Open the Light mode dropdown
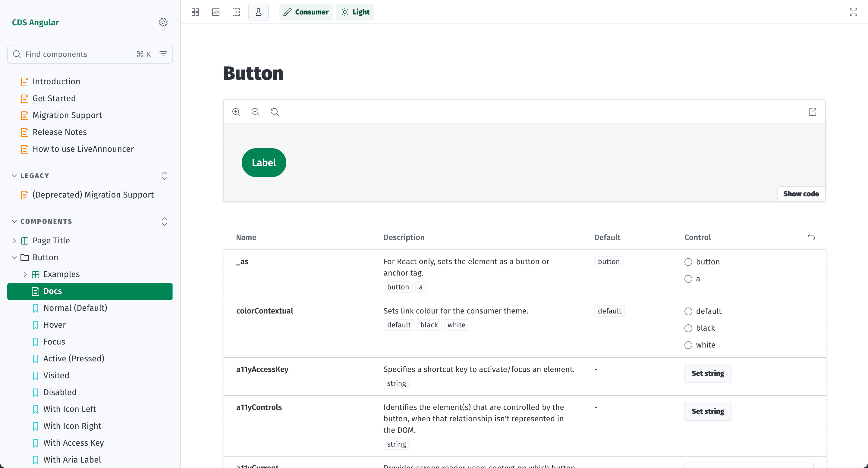The height and width of the screenshot is (468, 868). [355, 12]
